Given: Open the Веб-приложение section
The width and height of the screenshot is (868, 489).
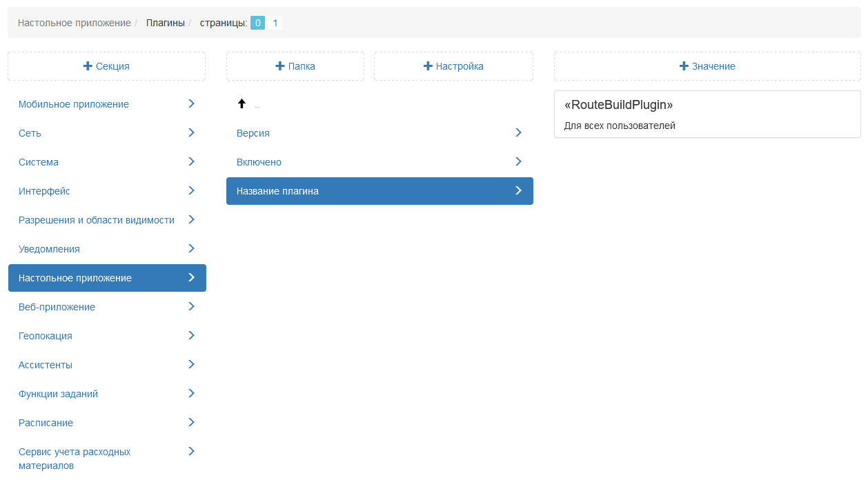Looking at the screenshot, I should (57, 307).
